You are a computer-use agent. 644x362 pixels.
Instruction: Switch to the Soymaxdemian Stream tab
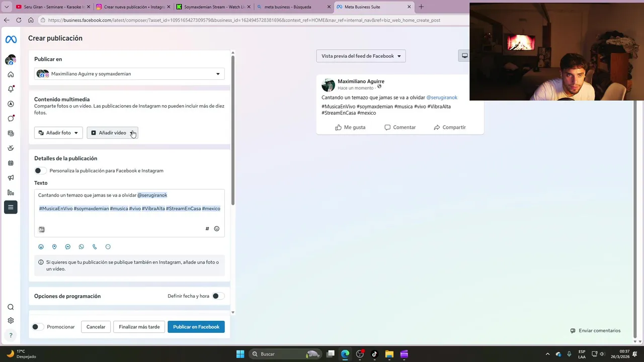click(x=213, y=7)
